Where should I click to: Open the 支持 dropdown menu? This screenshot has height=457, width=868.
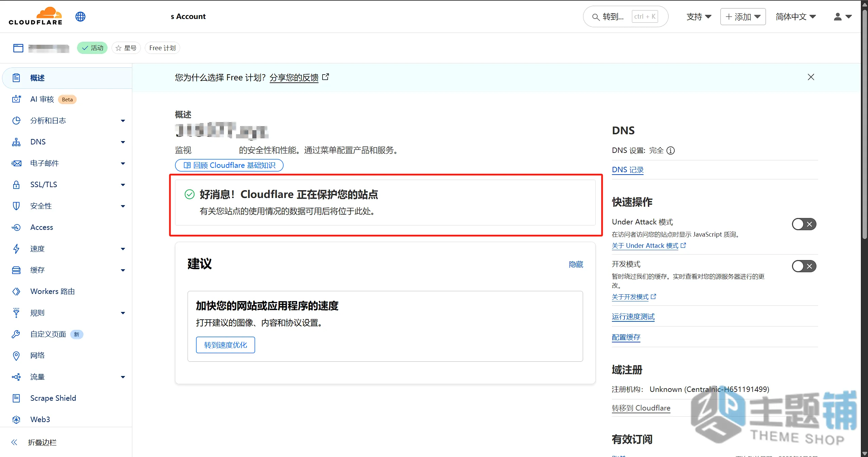[x=699, y=17]
